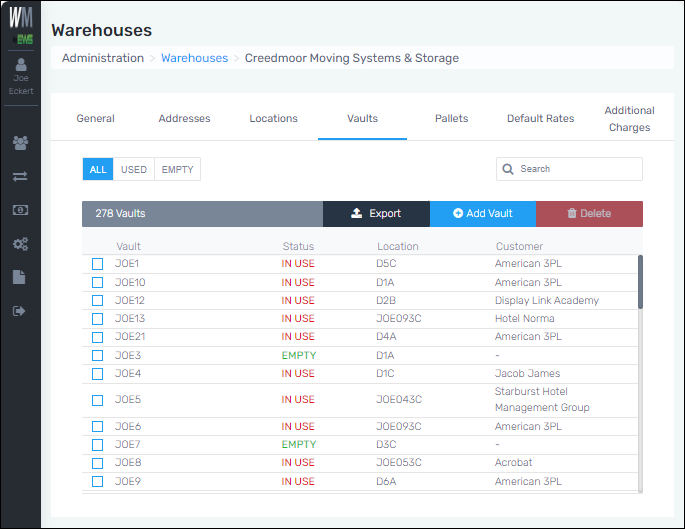Tick the checkbox for vault JOE3
This screenshot has height=529, width=685.
coord(97,356)
